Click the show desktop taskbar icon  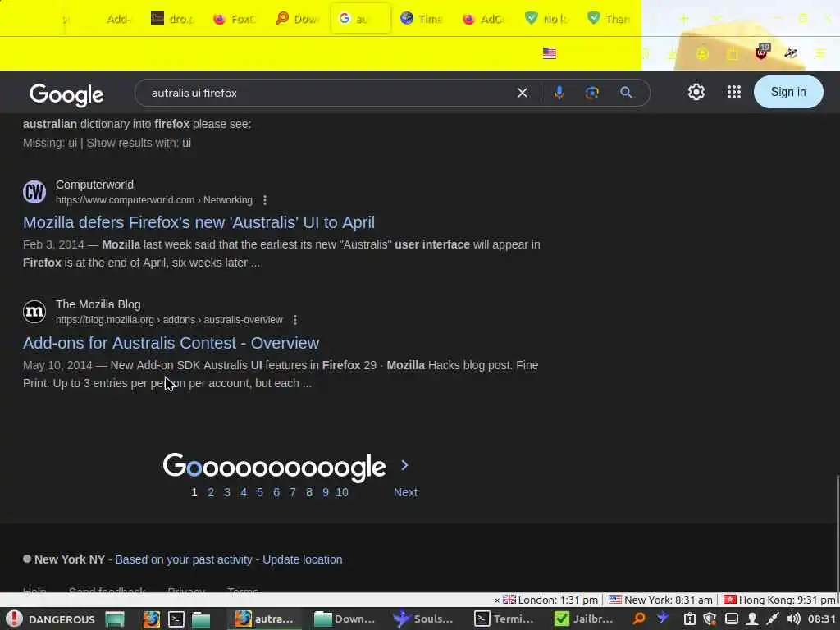pyautogui.click(x=115, y=619)
